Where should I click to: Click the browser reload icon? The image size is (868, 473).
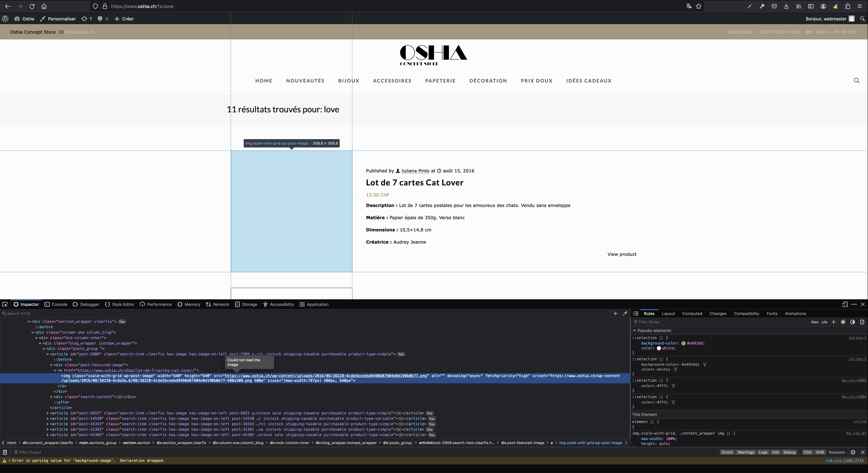coord(32,6)
